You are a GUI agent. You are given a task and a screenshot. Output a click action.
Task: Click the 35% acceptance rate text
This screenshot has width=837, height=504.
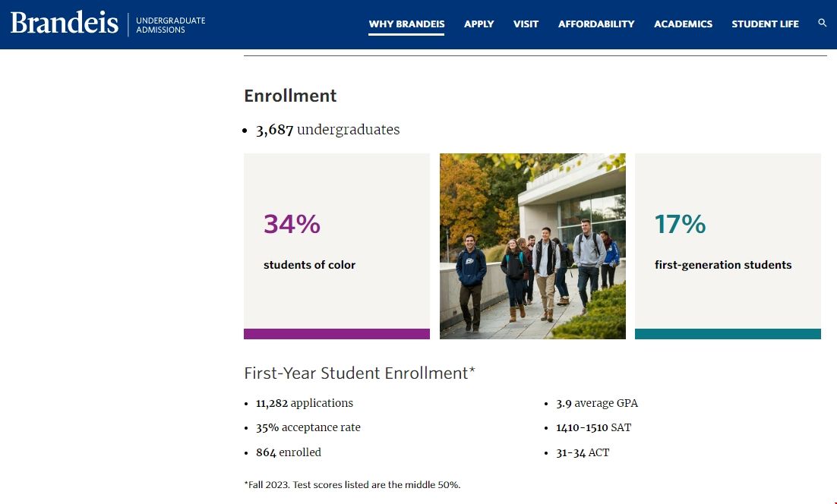(x=308, y=427)
